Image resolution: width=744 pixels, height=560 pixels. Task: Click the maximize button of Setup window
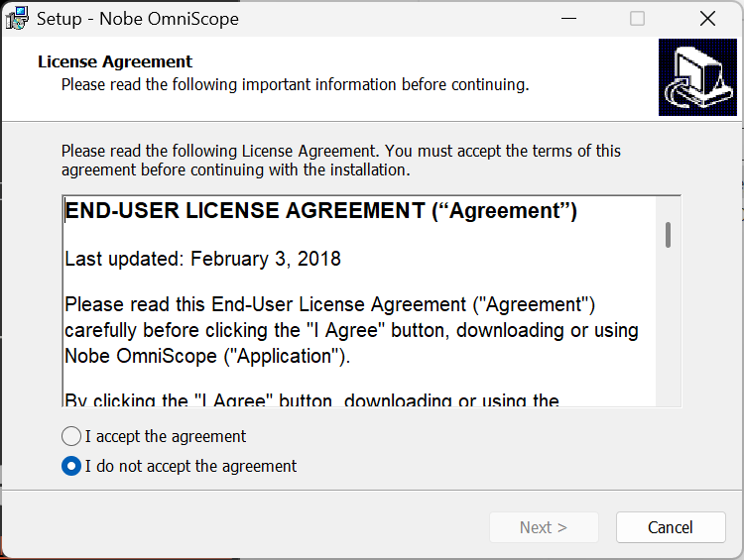[637, 19]
